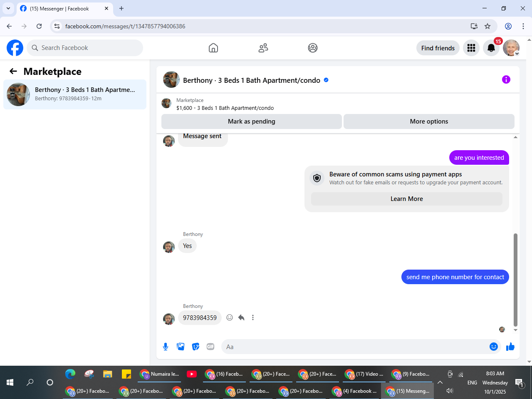Choose a GIF icon in composer
Image resolution: width=532 pixels, height=399 pixels.
coord(210,347)
